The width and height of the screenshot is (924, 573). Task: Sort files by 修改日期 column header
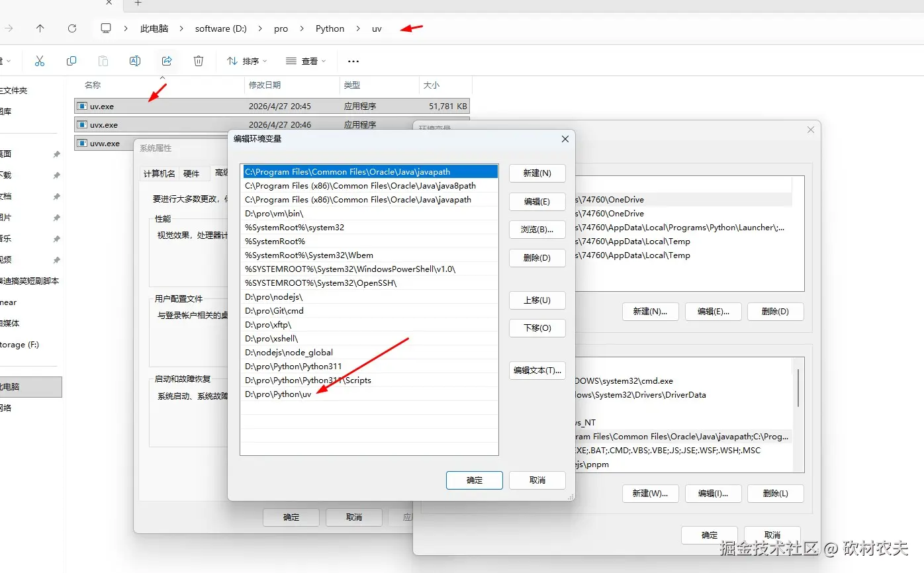point(265,85)
